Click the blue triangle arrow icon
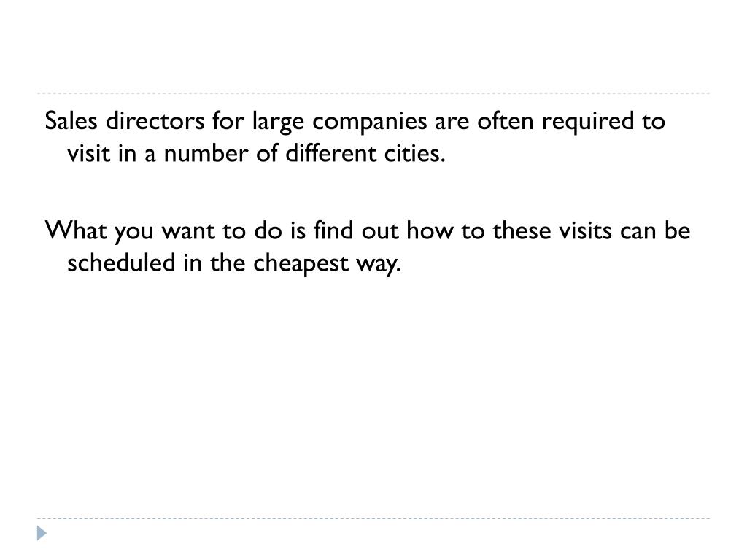Viewport: 747px width, 560px height. coord(42,533)
